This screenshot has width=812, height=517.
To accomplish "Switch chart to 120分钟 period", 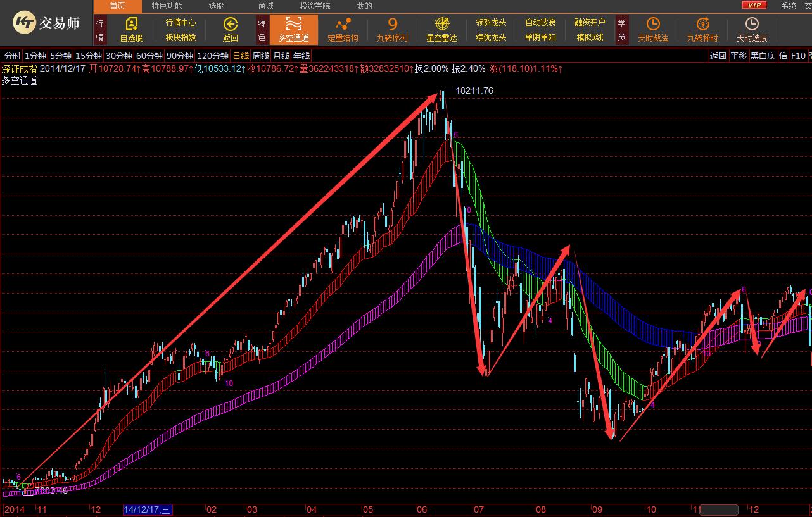I will click(213, 56).
